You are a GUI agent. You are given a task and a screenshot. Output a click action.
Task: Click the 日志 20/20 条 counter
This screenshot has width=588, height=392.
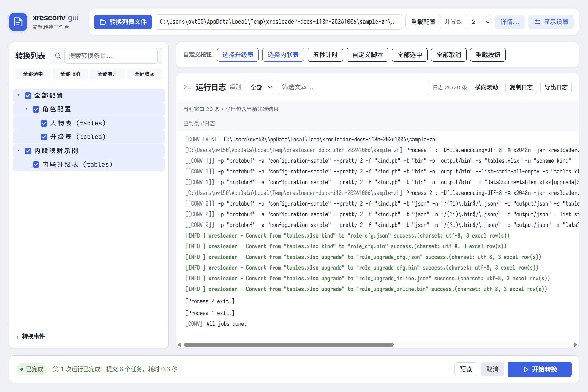(450, 87)
